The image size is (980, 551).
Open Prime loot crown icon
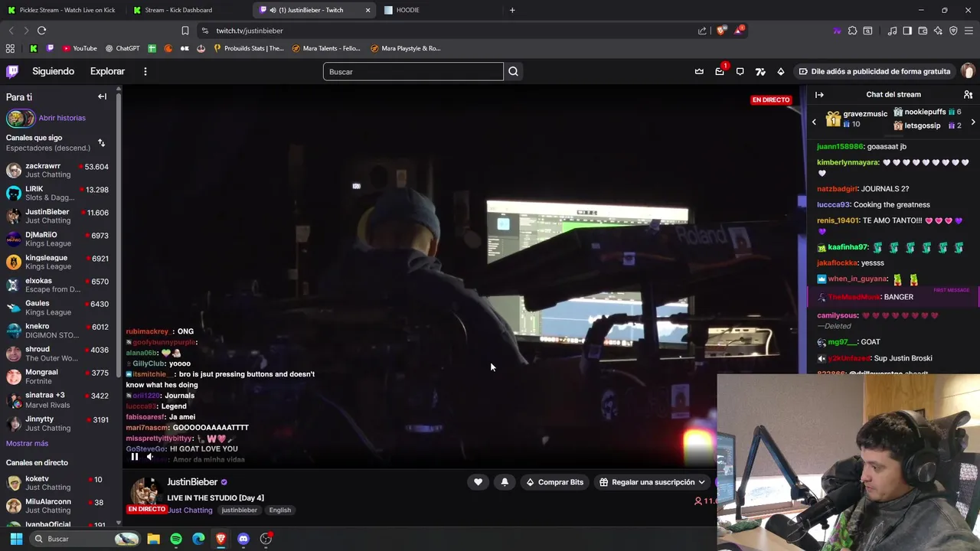click(x=699, y=71)
